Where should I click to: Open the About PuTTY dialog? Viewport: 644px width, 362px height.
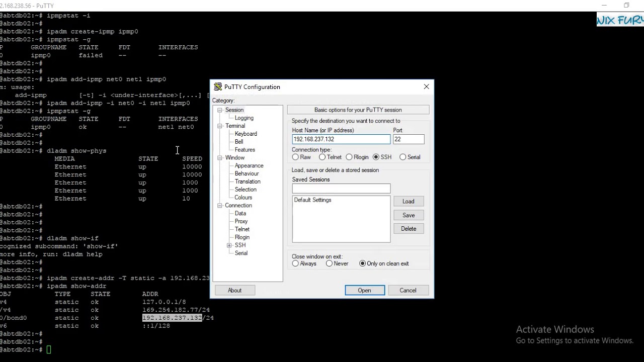(x=234, y=291)
